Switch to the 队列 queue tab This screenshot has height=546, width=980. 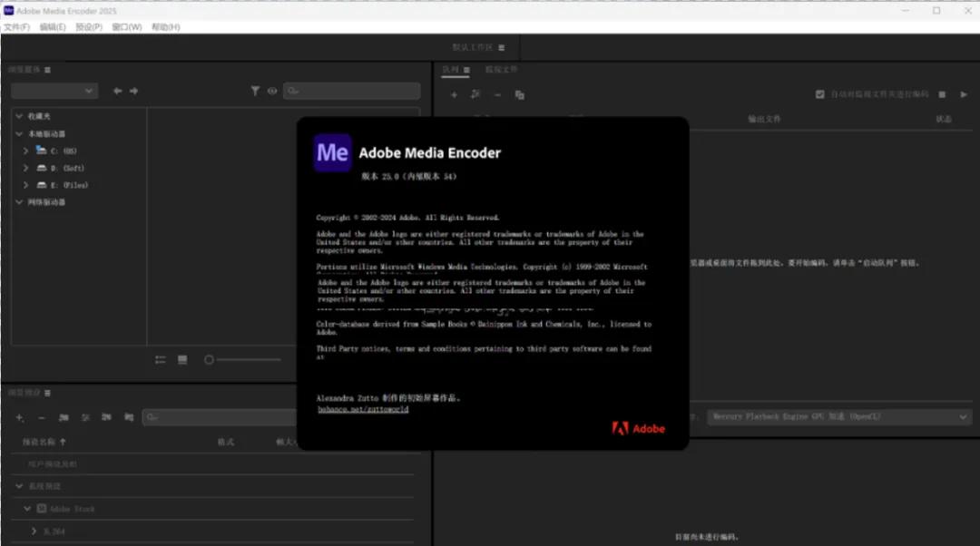pos(451,69)
